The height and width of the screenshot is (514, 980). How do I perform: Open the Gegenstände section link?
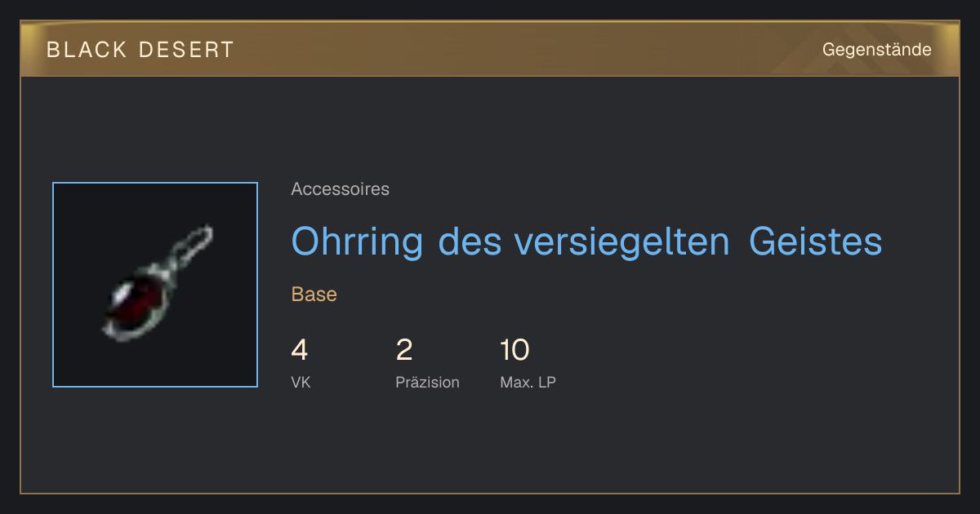[876, 50]
